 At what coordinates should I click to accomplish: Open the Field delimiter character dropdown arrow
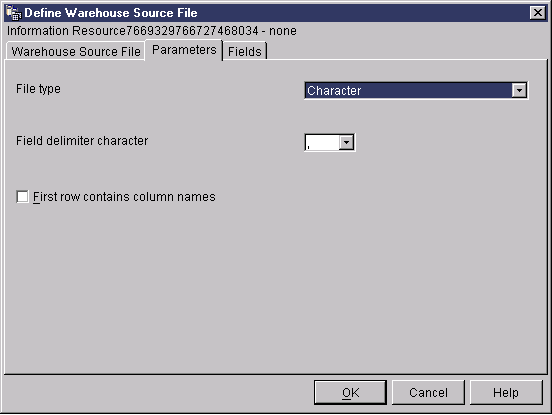point(346,143)
